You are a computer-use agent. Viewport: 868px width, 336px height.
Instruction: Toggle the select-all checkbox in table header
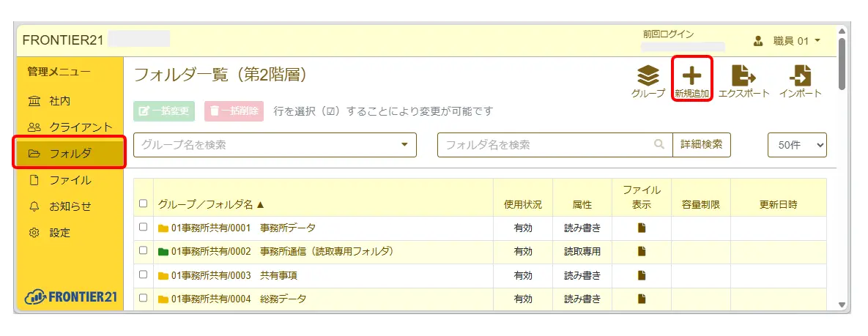pos(144,204)
